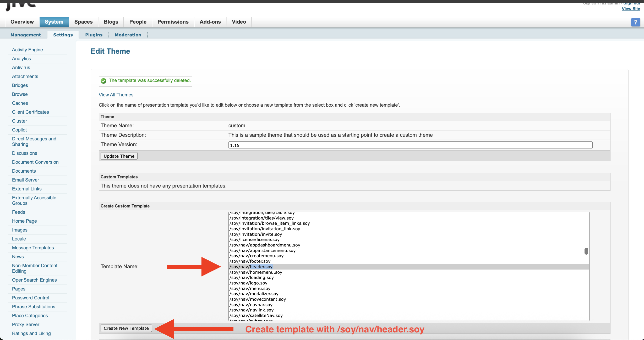Open the Email Server settings link

click(x=25, y=180)
